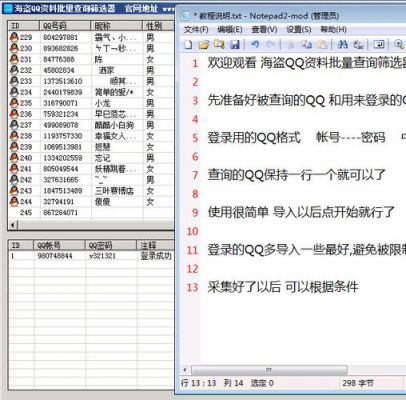This screenshot has width=406, height=400.
Task: Open the 编辑(E) menu
Action: 230,30
